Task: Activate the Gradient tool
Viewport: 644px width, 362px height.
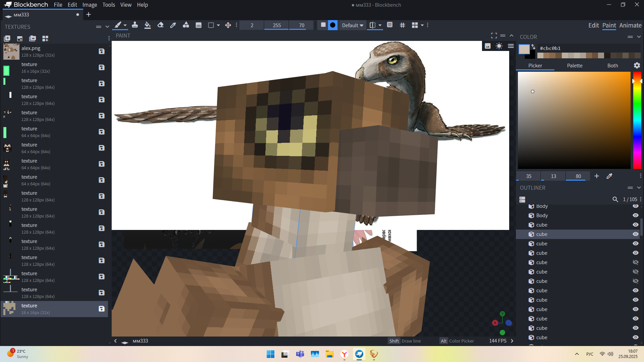Action: coord(199,25)
